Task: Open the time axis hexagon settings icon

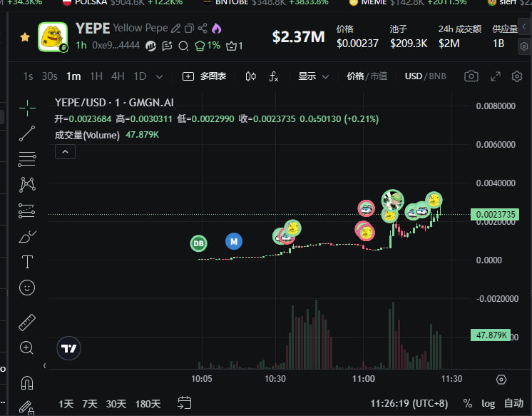Action: pyautogui.click(x=501, y=380)
